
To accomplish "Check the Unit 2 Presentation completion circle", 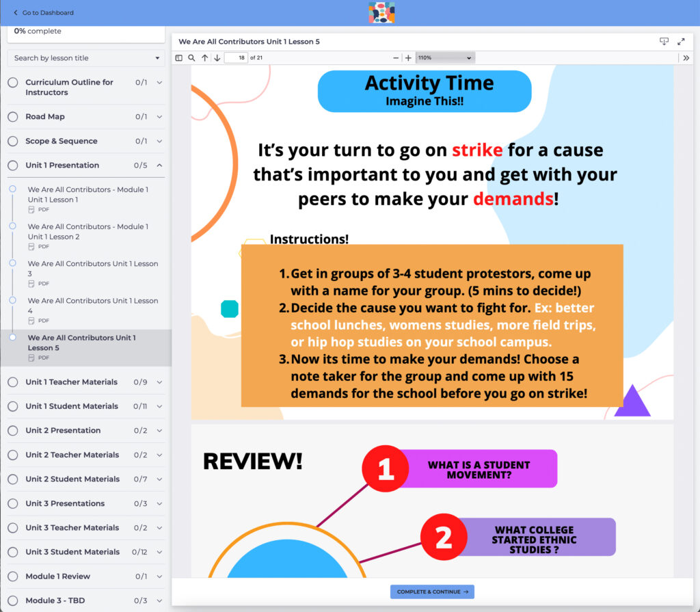I will tap(13, 431).
